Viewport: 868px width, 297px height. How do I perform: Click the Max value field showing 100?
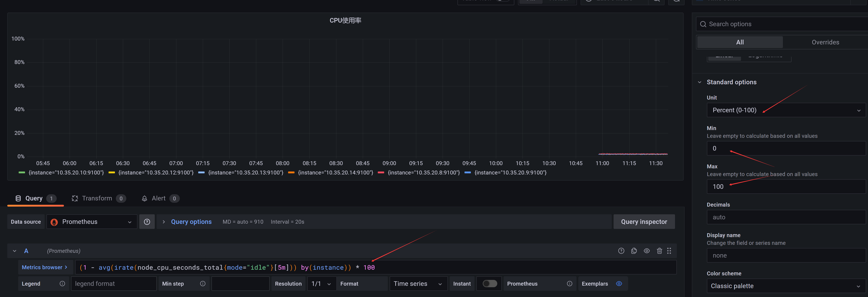[786, 187]
